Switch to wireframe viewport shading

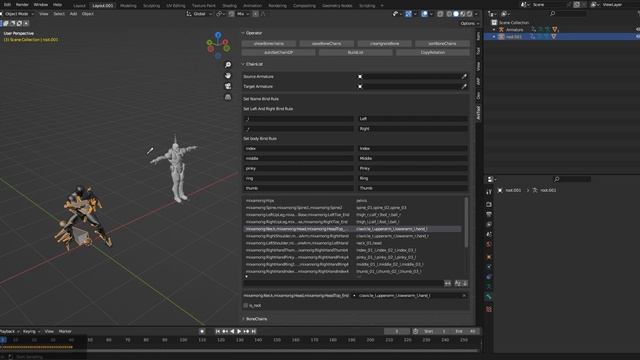coord(449,14)
